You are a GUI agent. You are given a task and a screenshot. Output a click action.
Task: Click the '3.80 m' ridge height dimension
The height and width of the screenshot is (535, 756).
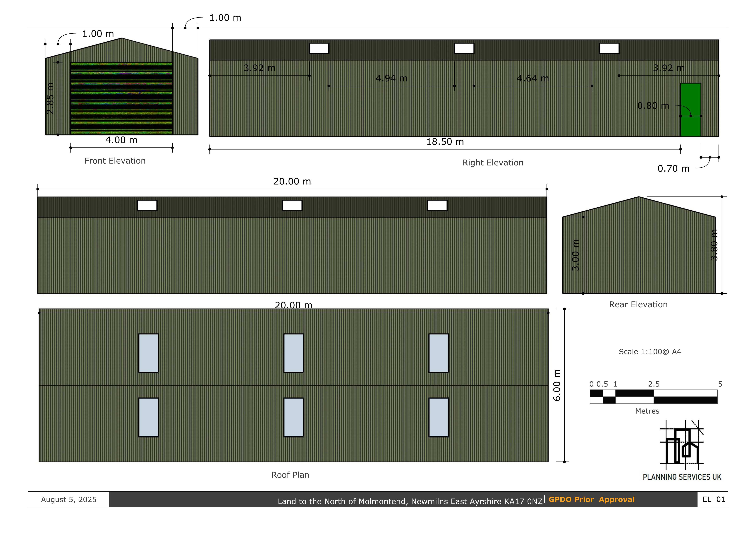pyautogui.click(x=714, y=245)
